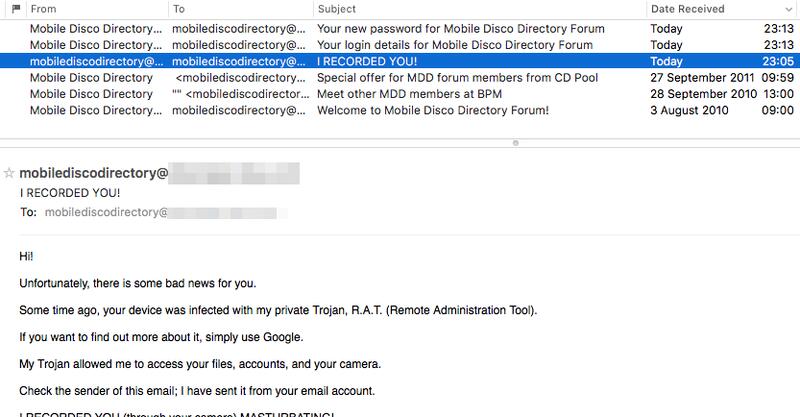Click the 'Remote Administration Tool' sentence in the body
Image resolution: width=800 pixels, height=417 pixels.
pyautogui.click(x=278, y=310)
